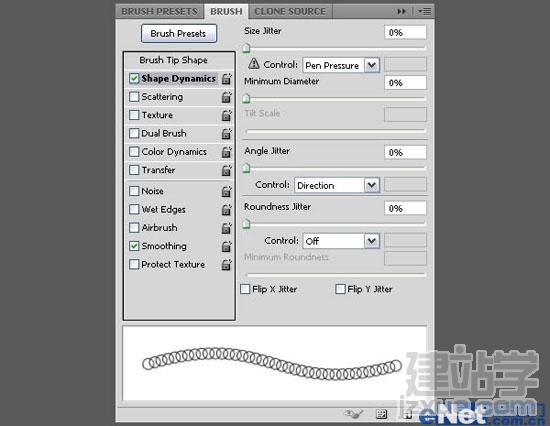This screenshot has height=426, width=550.
Task: Open the Pen Pressure control dropdown
Action: (341, 65)
